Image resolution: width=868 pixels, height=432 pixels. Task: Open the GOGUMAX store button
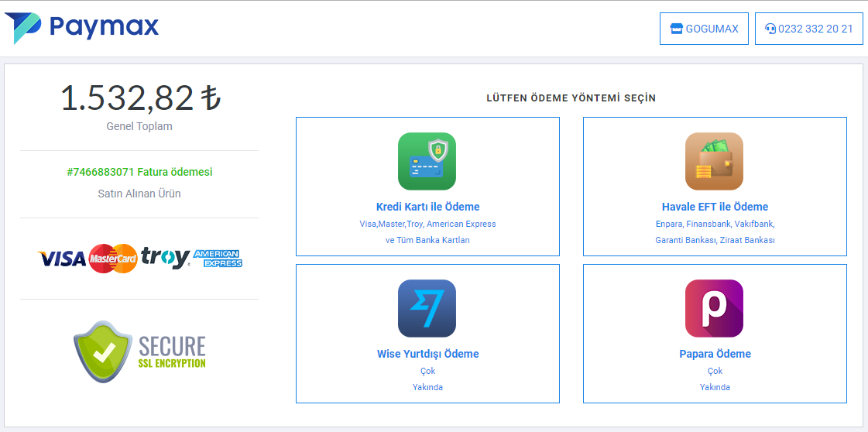[704, 29]
